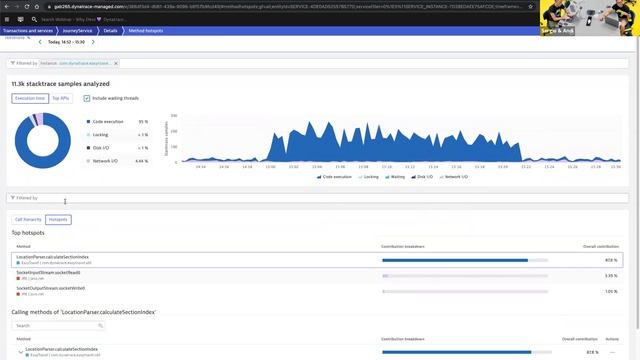Image resolution: width=640 pixels, height=360 pixels.
Task: Open the Dynatrace hamburger menu icon
Action: coord(7,19)
